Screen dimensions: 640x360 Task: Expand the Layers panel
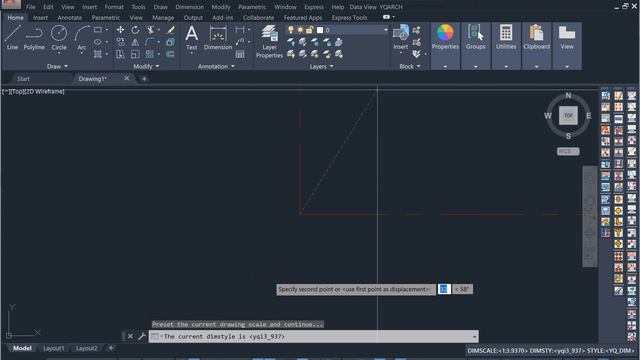click(x=321, y=66)
